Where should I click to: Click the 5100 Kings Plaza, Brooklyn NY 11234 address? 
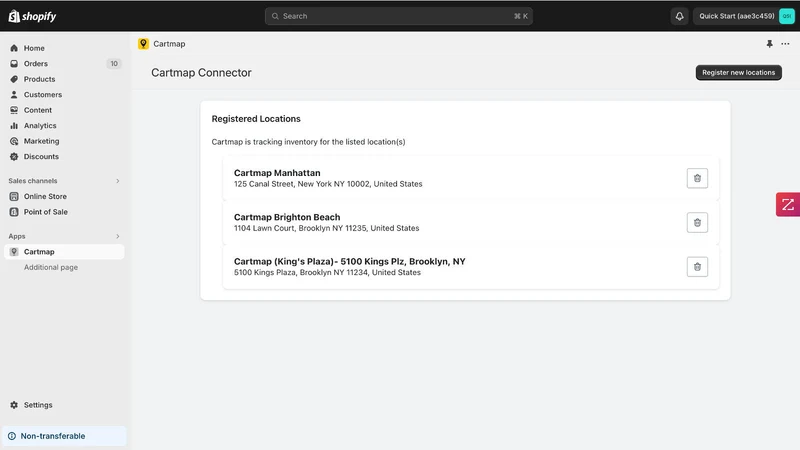327,273
